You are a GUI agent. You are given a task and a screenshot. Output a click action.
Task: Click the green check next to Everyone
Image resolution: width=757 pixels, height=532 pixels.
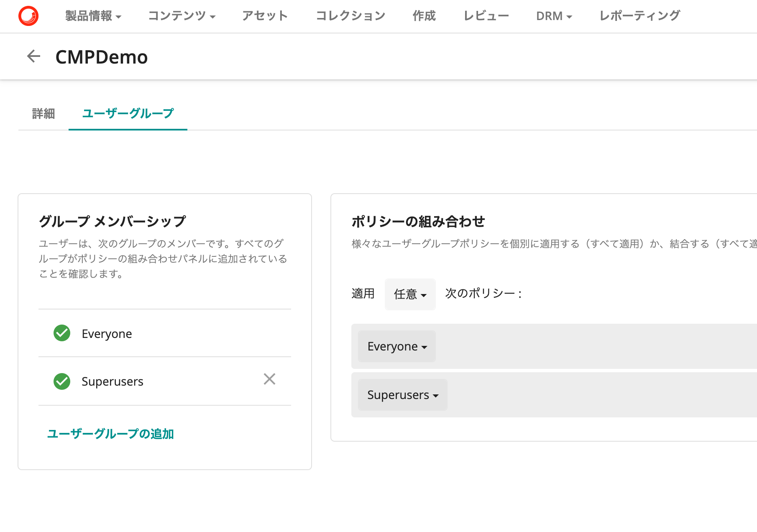tap(62, 333)
